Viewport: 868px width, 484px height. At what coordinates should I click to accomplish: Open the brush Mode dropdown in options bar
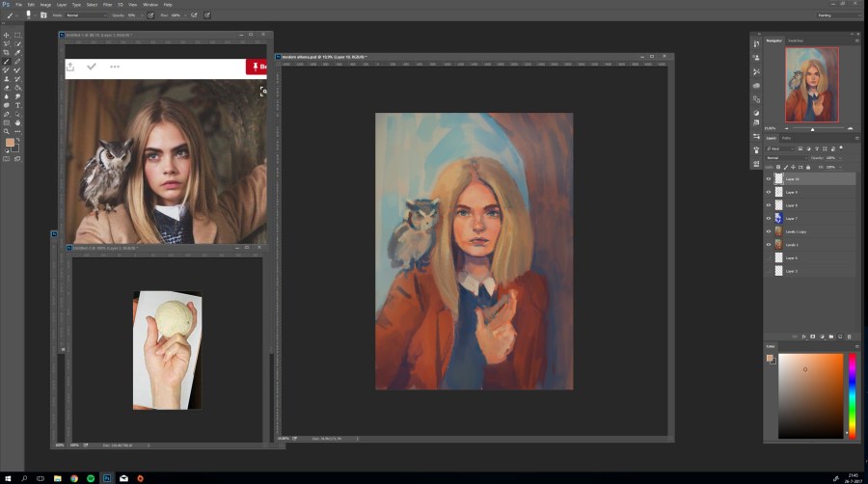click(85, 15)
